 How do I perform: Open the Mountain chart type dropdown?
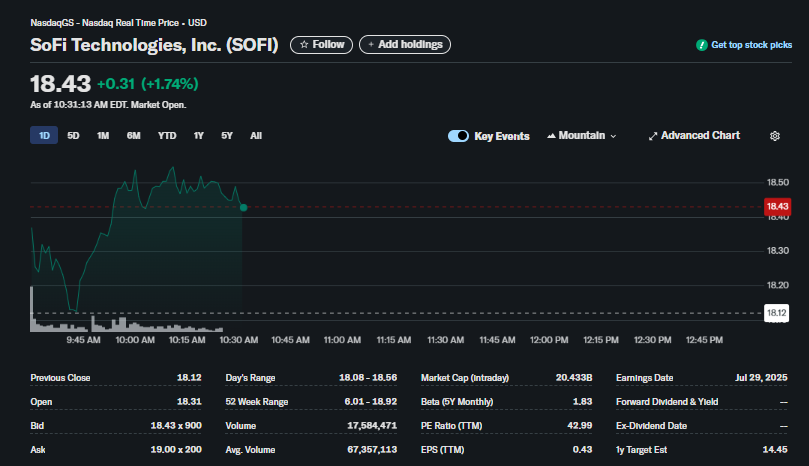click(x=581, y=136)
